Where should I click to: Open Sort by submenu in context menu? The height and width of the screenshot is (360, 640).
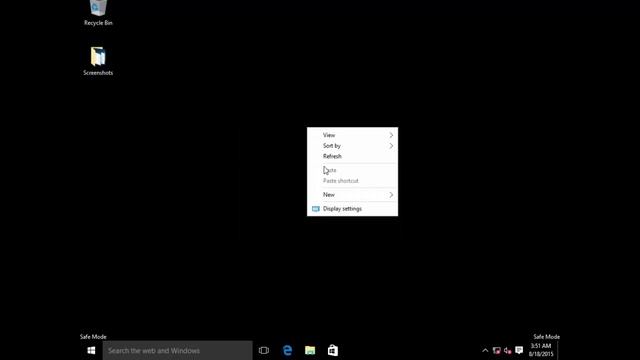point(352,146)
